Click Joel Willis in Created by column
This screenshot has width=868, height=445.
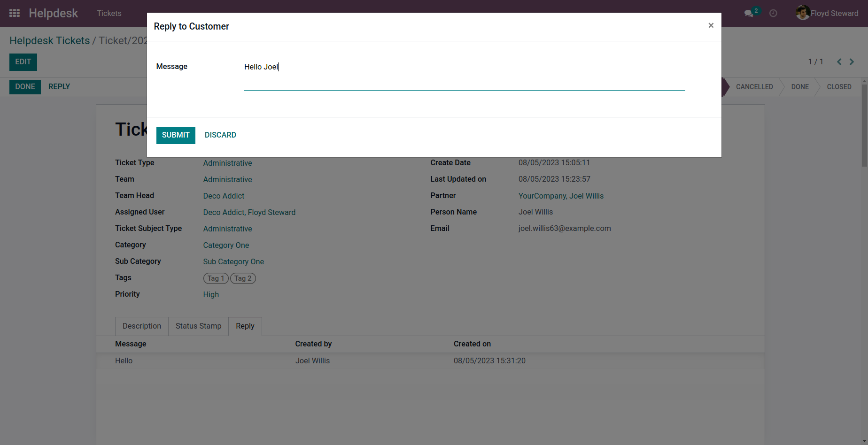click(x=312, y=361)
